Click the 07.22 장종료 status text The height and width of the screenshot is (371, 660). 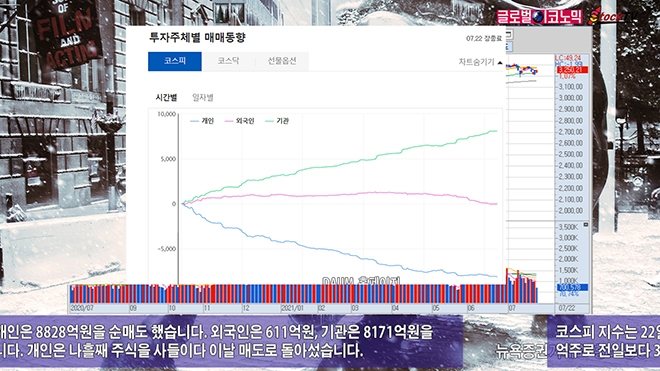484,39
